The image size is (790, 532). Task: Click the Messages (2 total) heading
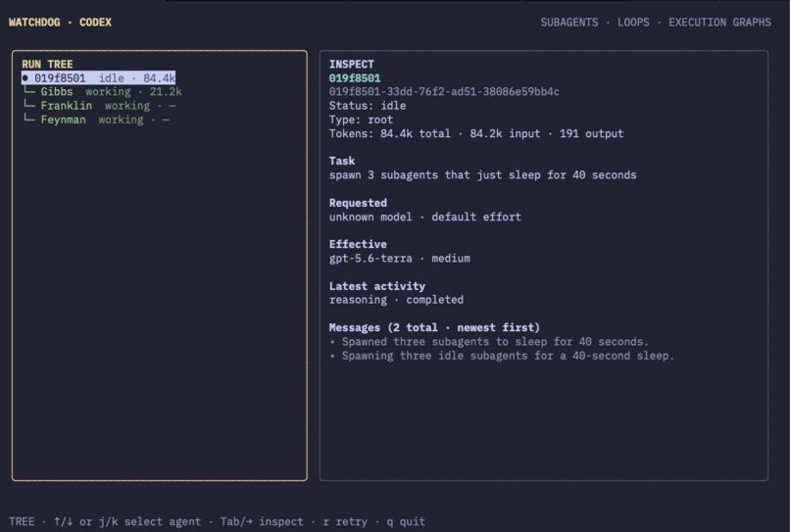434,327
